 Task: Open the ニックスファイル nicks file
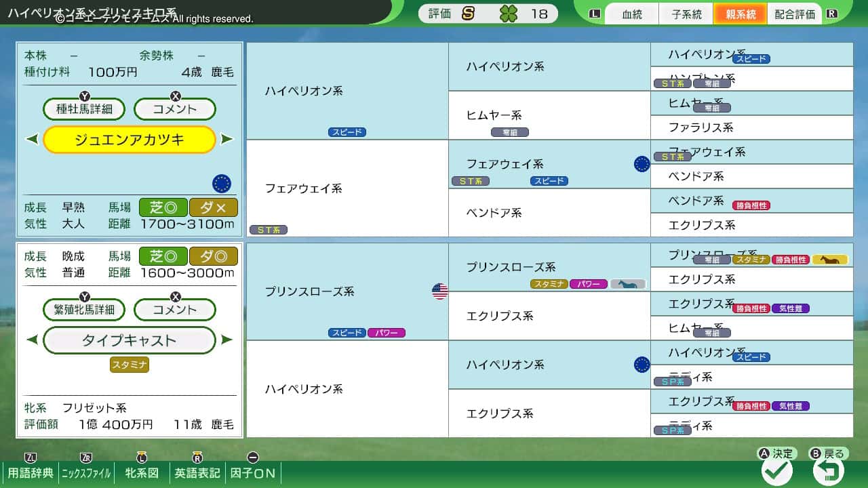point(86,472)
